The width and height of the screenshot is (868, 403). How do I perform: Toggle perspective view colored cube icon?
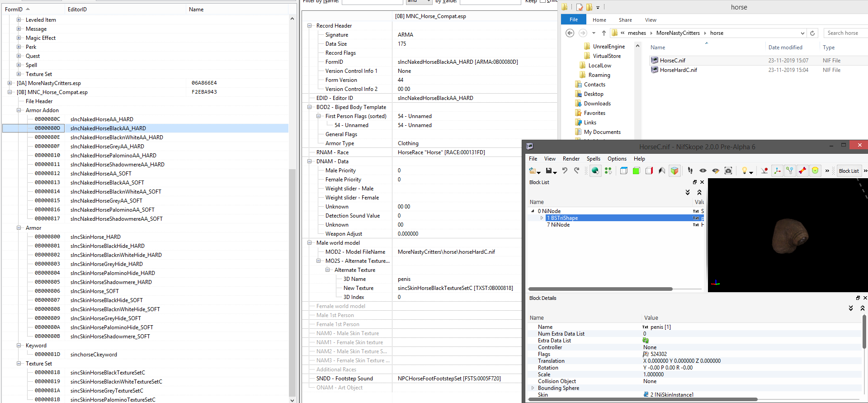click(675, 171)
